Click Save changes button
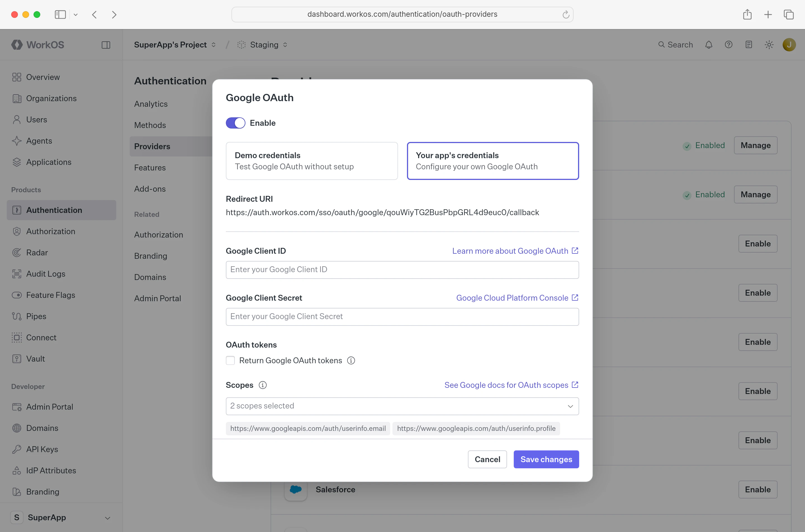 pyautogui.click(x=546, y=459)
